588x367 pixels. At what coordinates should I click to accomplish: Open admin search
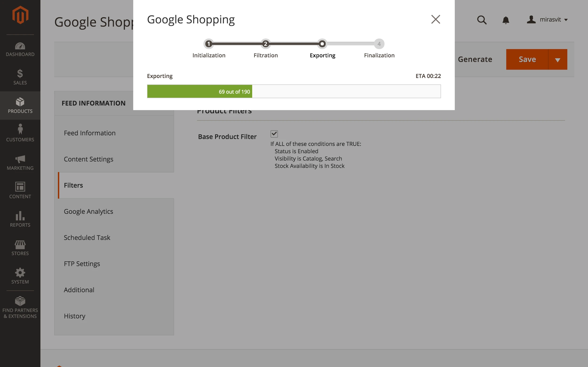[x=482, y=20]
